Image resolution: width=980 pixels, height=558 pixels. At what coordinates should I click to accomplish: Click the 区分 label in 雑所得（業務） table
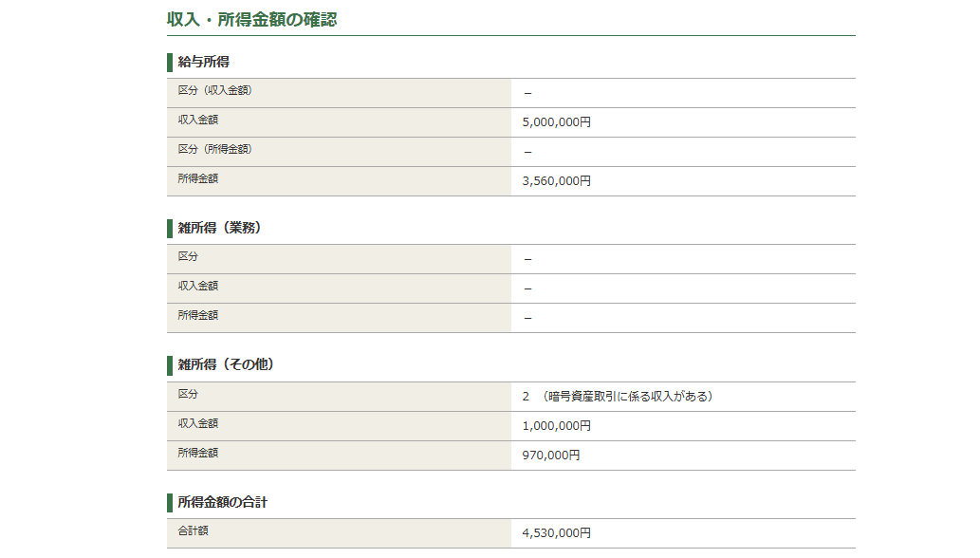188,257
